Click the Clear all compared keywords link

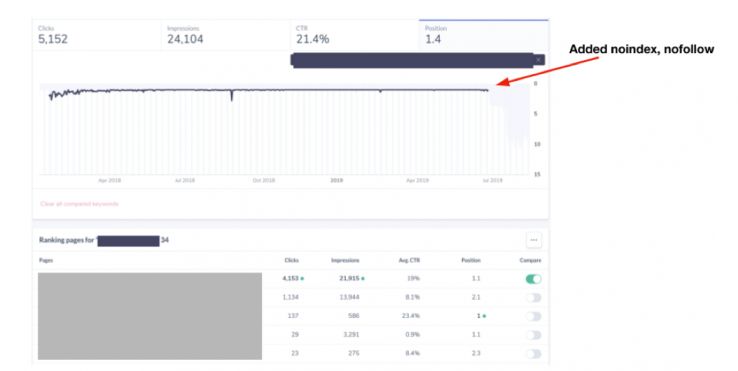pos(80,204)
